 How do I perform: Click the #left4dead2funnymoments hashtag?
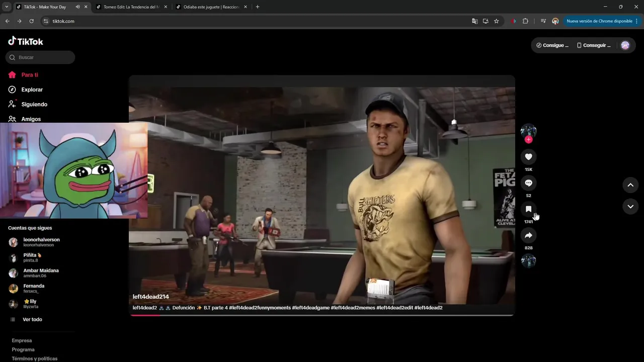[260, 308]
